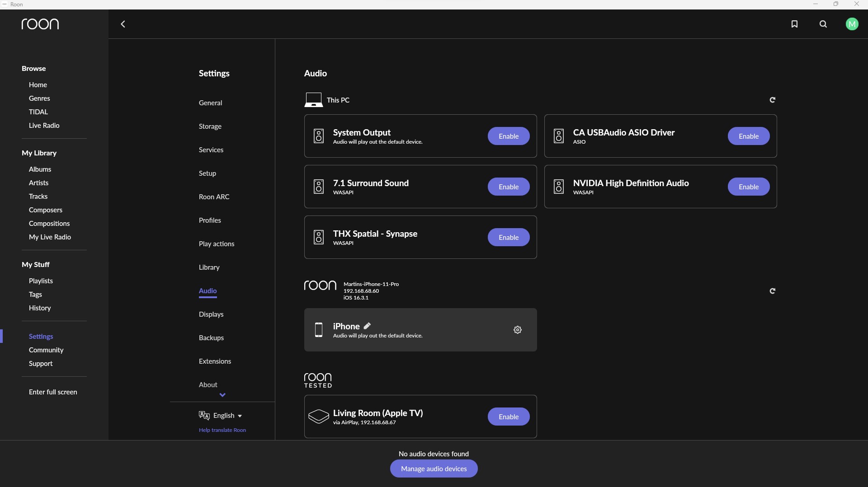Open Compositions in My Library
This screenshot has width=868, height=487.
pyautogui.click(x=49, y=224)
